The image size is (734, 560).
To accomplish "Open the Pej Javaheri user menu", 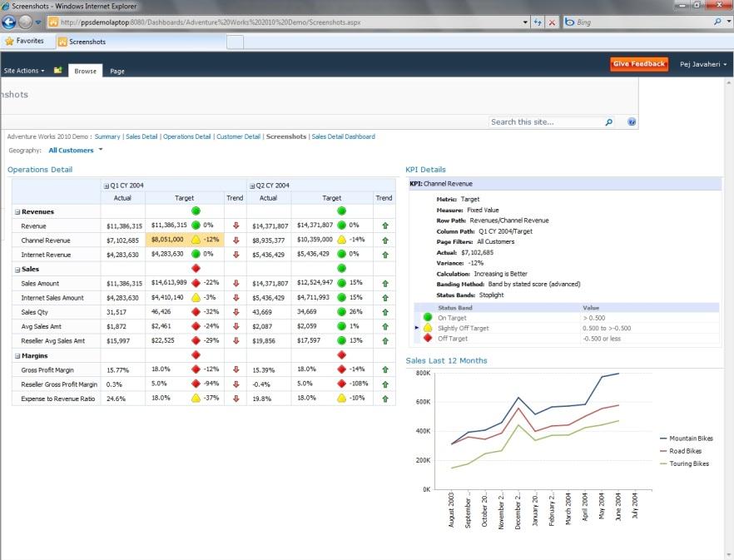I will click(703, 64).
